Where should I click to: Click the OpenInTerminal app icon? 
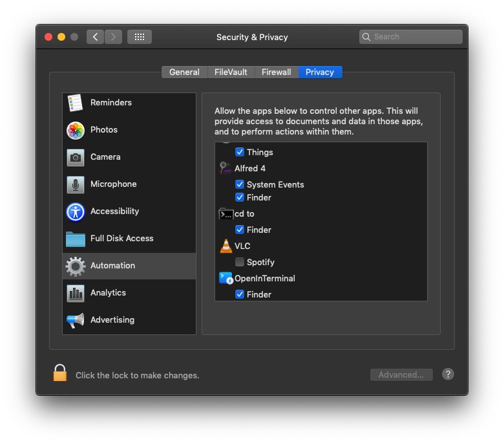[x=226, y=278]
